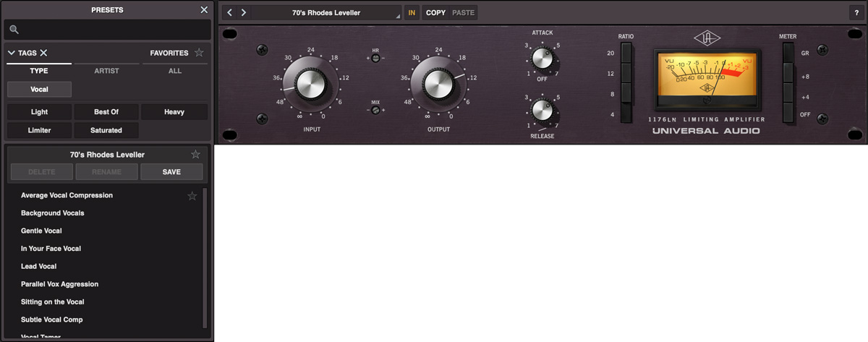Click the COPY button

click(x=436, y=12)
